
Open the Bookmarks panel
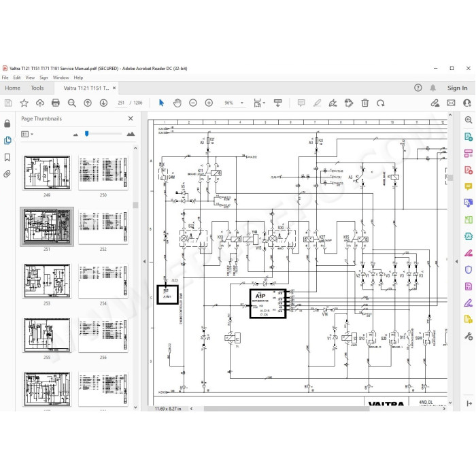coord(7,157)
